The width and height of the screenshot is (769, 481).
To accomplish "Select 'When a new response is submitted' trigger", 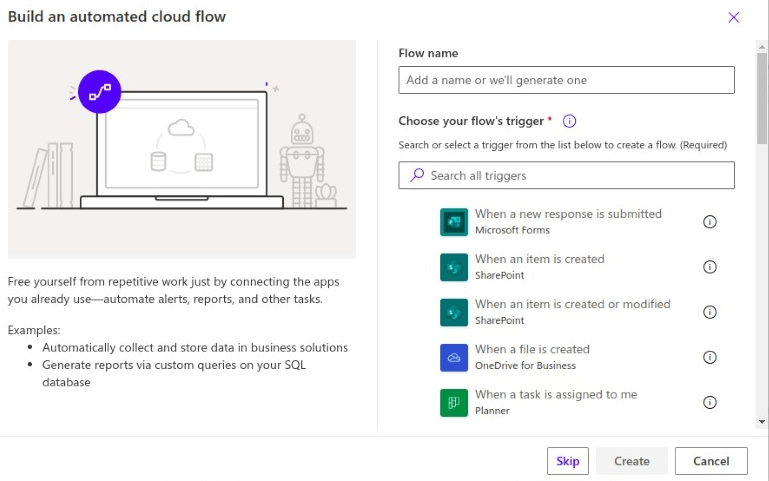I will [x=568, y=214].
